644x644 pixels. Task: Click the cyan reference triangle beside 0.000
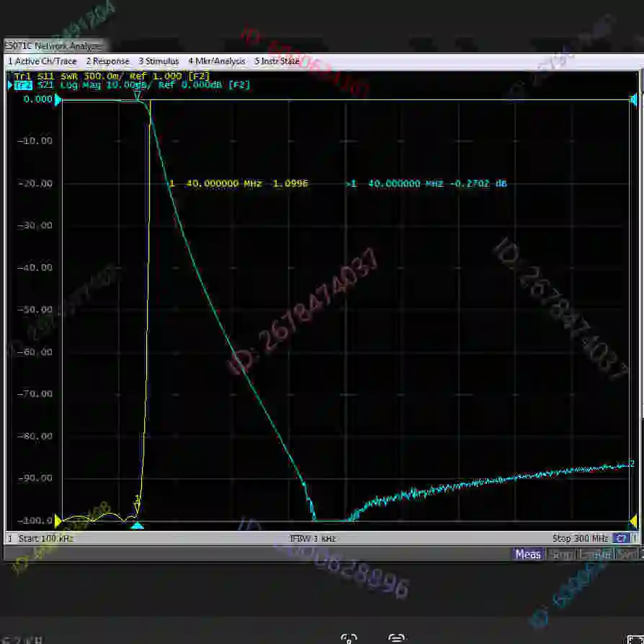click(58, 99)
